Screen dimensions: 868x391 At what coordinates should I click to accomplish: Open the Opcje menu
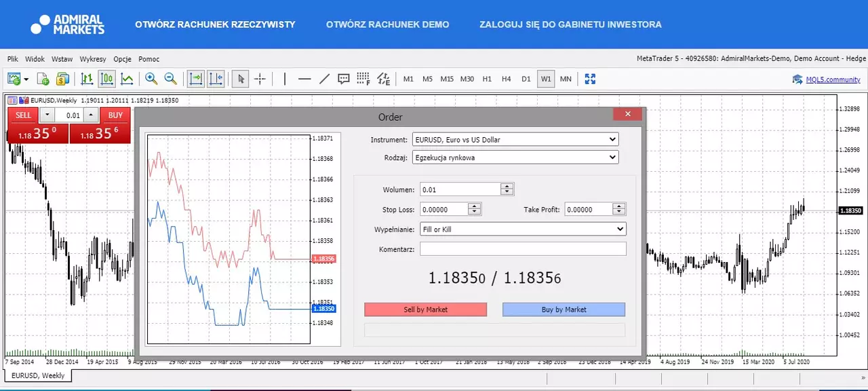tap(123, 59)
